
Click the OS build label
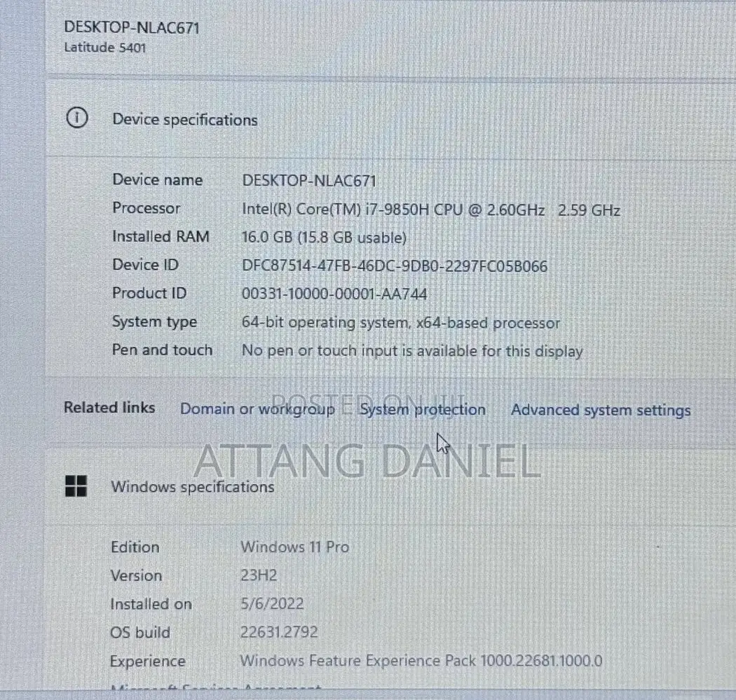(x=140, y=633)
